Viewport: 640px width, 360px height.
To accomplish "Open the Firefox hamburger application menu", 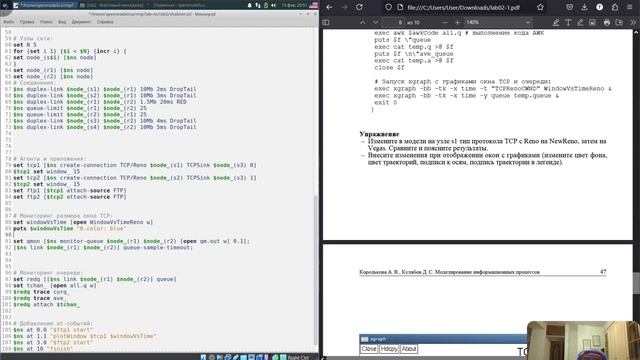I will [629, 7].
